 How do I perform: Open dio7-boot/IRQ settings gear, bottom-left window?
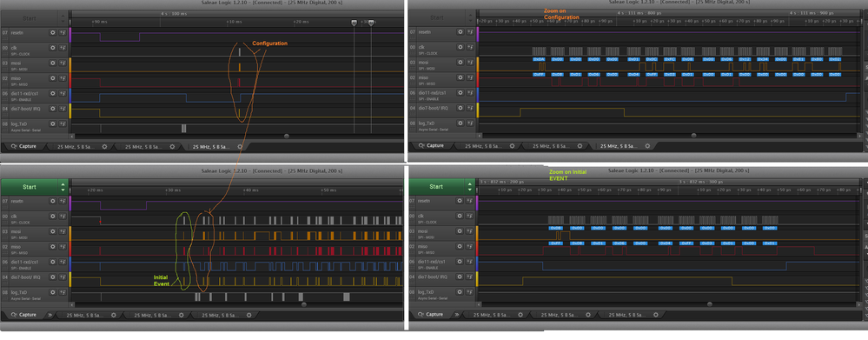(53, 277)
